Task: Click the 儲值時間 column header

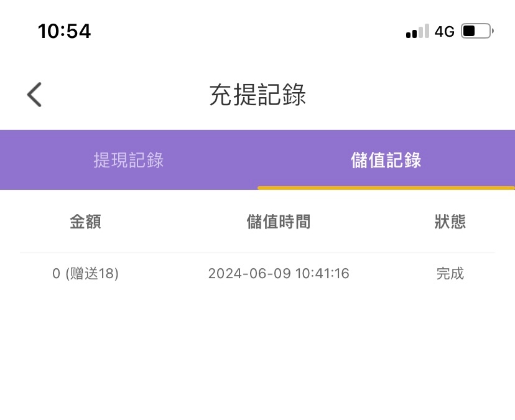Action: [x=279, y=222]
